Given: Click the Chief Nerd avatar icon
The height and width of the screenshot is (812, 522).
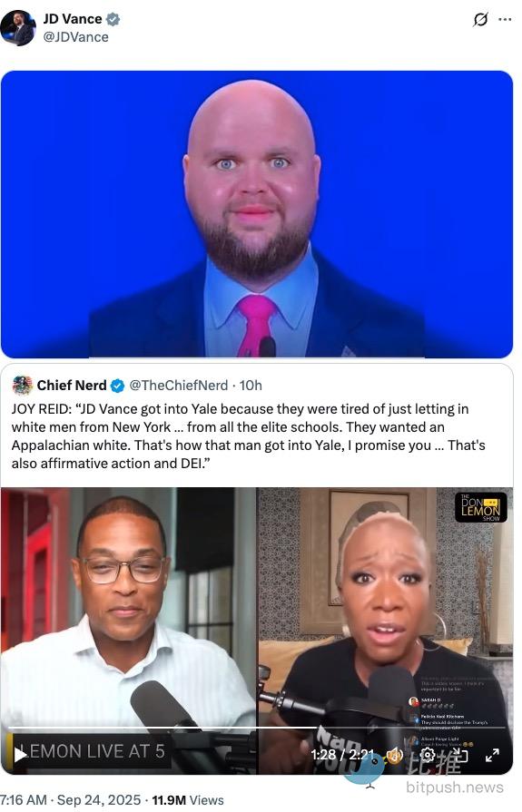Looking at the screenshot, I should pos(23,386).
